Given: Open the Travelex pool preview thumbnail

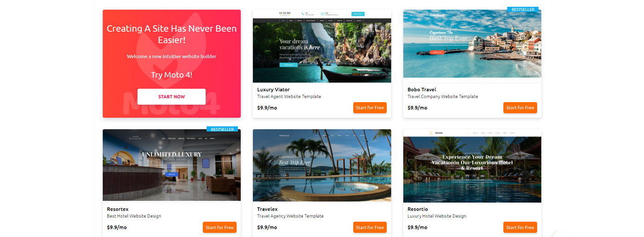Looking at the screenshot, I should [322, 165].
